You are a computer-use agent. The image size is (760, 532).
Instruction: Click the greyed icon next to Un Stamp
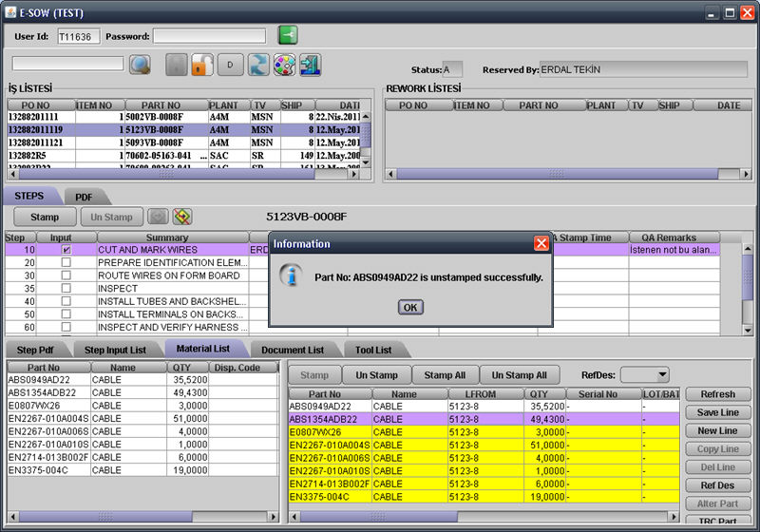158,217
